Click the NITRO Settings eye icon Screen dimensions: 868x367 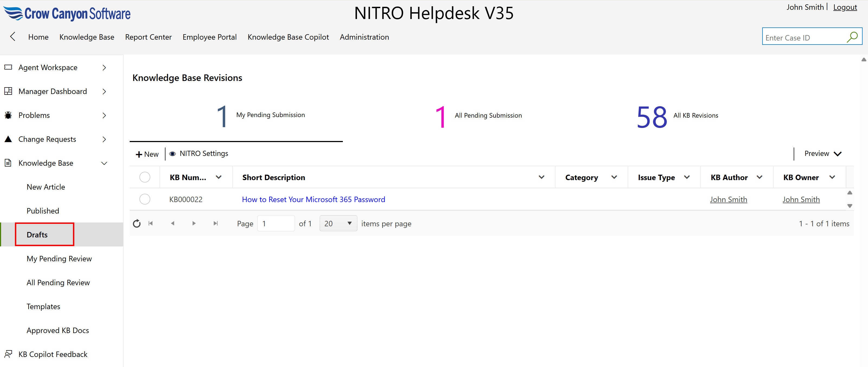[173, 154]
